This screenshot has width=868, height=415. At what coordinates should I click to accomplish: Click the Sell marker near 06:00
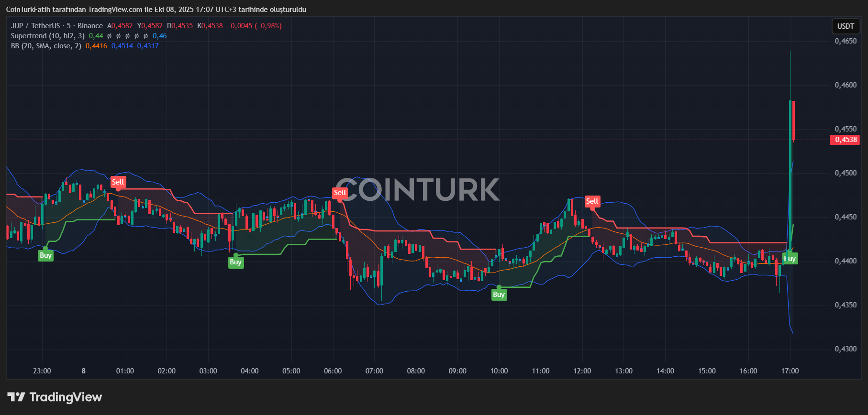340,193
